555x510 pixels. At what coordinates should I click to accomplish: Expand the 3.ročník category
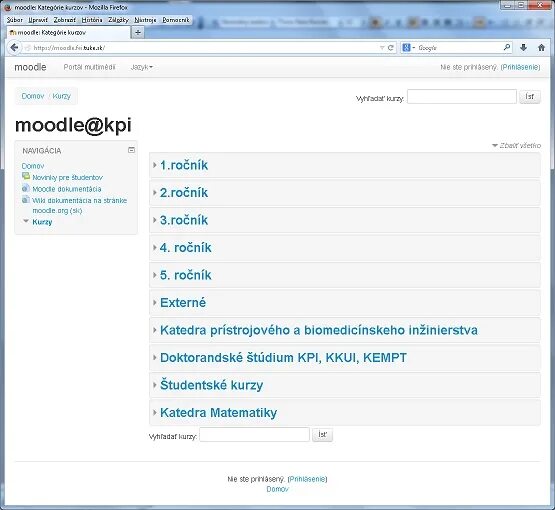tap(155, 220)
